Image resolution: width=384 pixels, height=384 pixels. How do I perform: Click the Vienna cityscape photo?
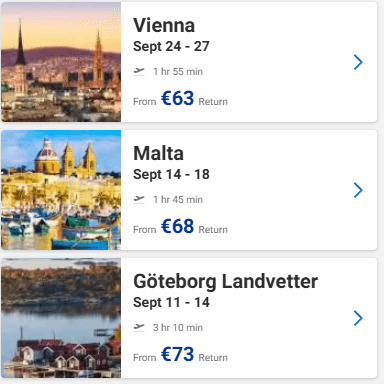click(x=61, y=62)
